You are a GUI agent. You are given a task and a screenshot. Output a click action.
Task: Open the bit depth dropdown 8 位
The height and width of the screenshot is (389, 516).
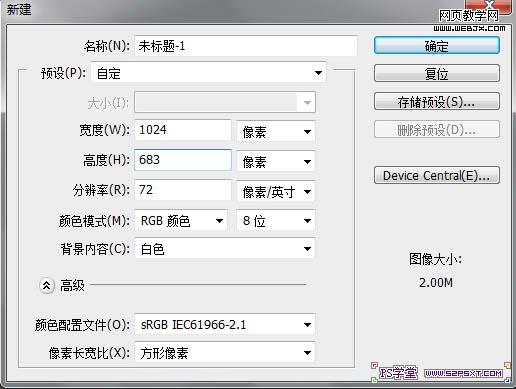click(x=276, y=220)
